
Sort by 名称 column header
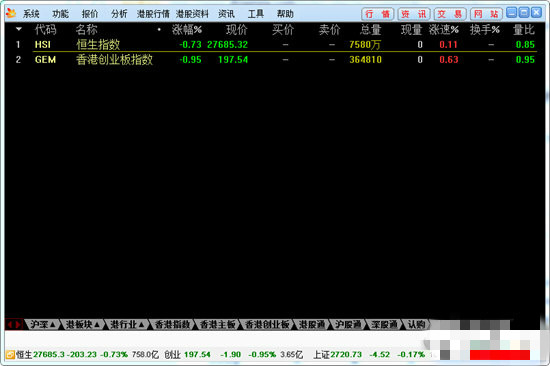pos(87,30)
